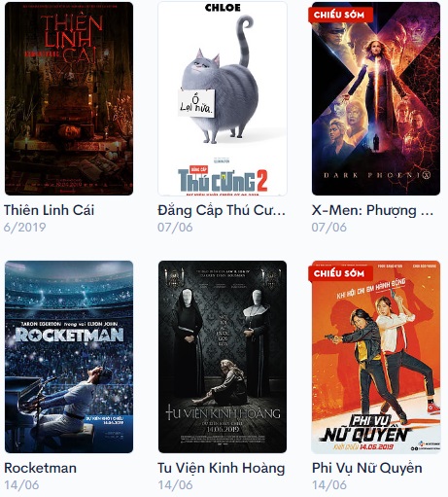Click the 07/06 date under Đẳng Cấp Thú Cưng
The height and width of the screenshot is (497, 448).
tap(175, 228)
